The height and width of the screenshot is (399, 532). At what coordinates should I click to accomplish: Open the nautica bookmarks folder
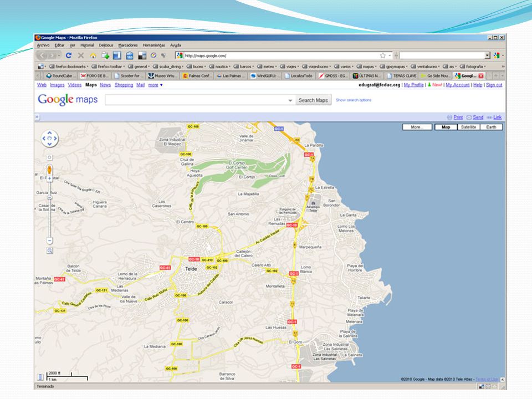219,66
